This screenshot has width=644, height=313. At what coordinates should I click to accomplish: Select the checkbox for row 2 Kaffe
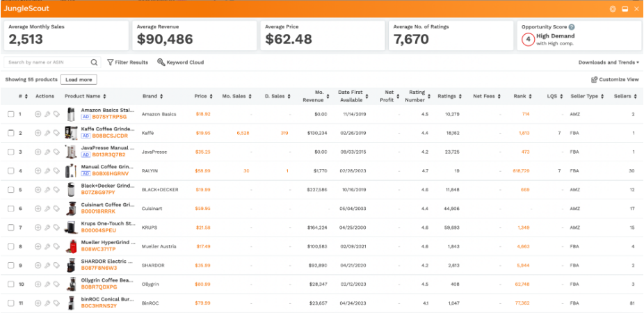click(x=10, y=133)
